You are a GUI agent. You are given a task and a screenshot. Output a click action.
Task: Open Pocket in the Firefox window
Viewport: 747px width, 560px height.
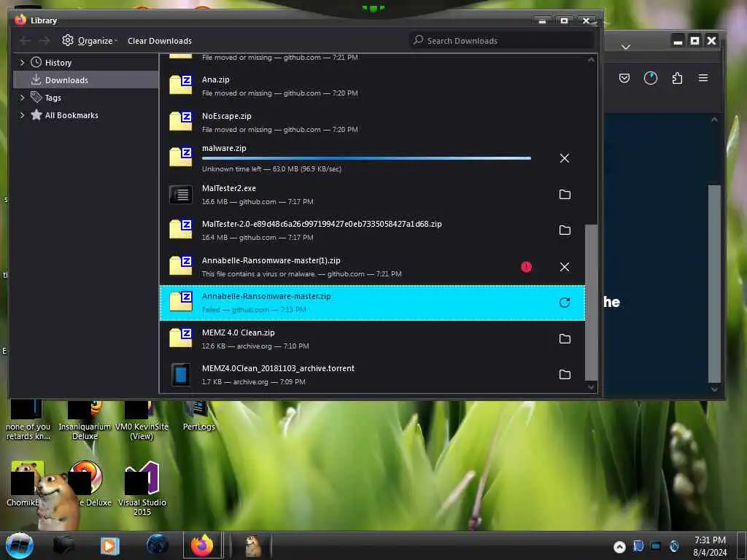pos(624,77)
